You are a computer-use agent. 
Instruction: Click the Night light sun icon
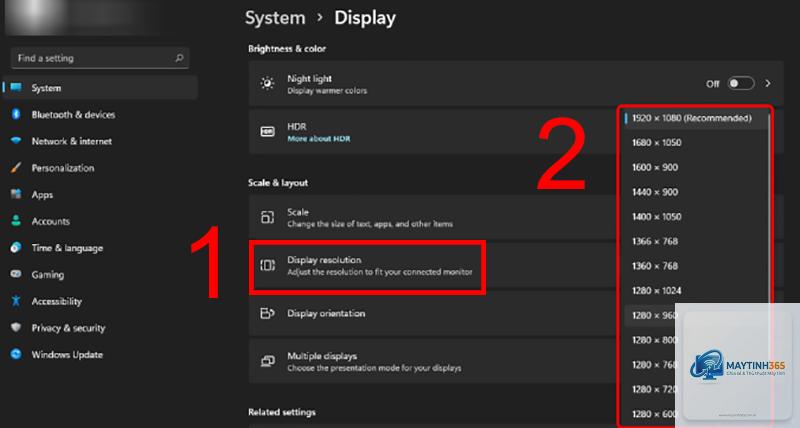(267, 83)
